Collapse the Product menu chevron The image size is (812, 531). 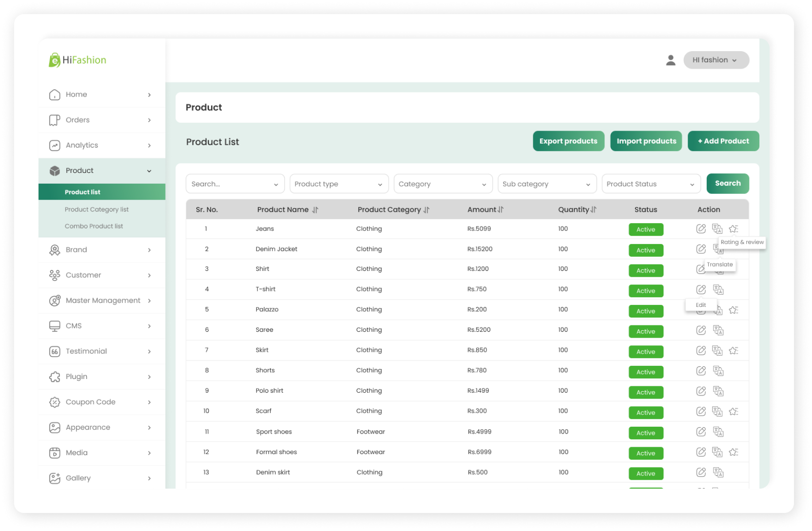pyautogui.click(x=149, y=171)
